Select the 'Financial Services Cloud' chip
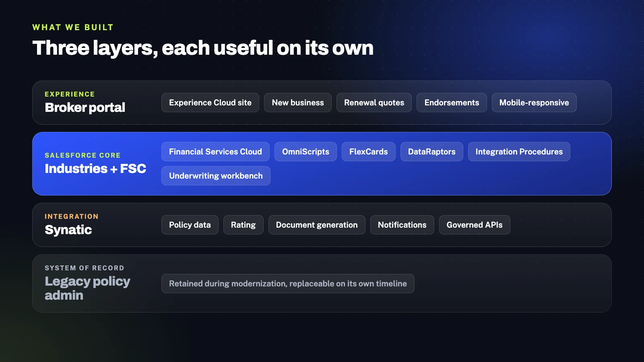 coord(215,152)
